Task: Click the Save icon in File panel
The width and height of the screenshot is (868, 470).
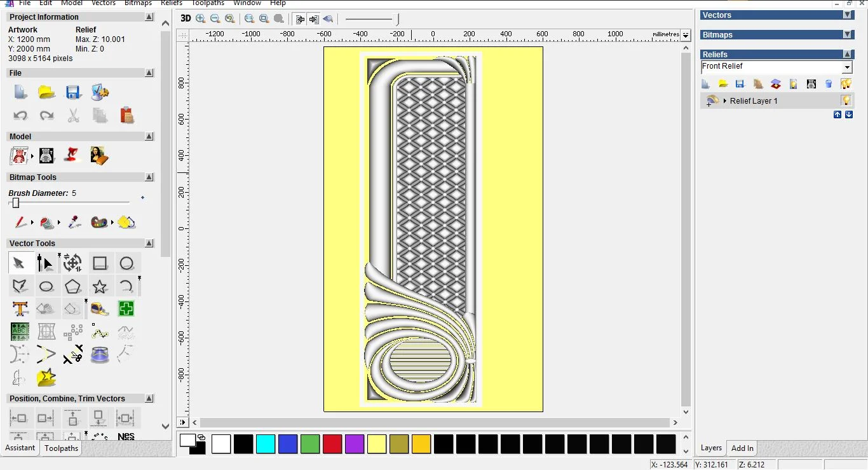Action: click(x=73, y=92)
